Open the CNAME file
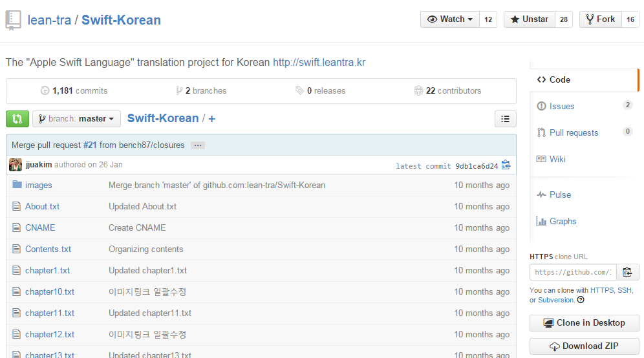 tap(40, 228)
